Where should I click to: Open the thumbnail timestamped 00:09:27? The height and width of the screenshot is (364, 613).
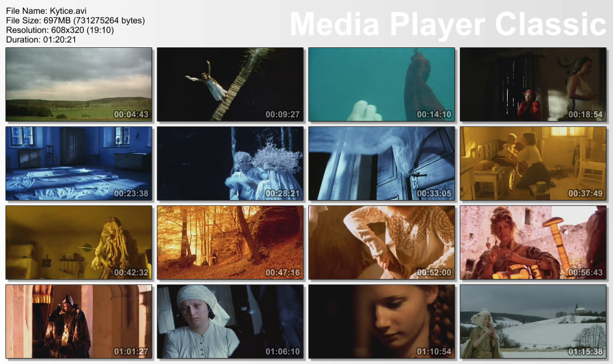click(230, 84)
